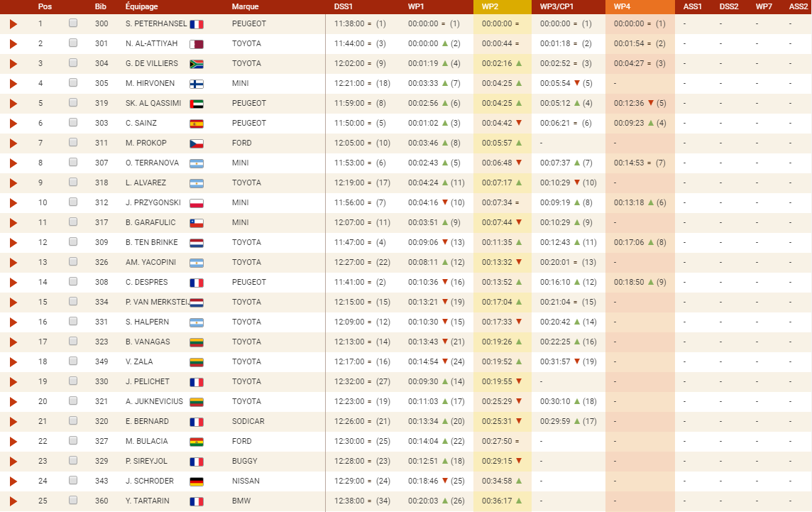Expand G. De Villiers row arrow

[13, 64]
